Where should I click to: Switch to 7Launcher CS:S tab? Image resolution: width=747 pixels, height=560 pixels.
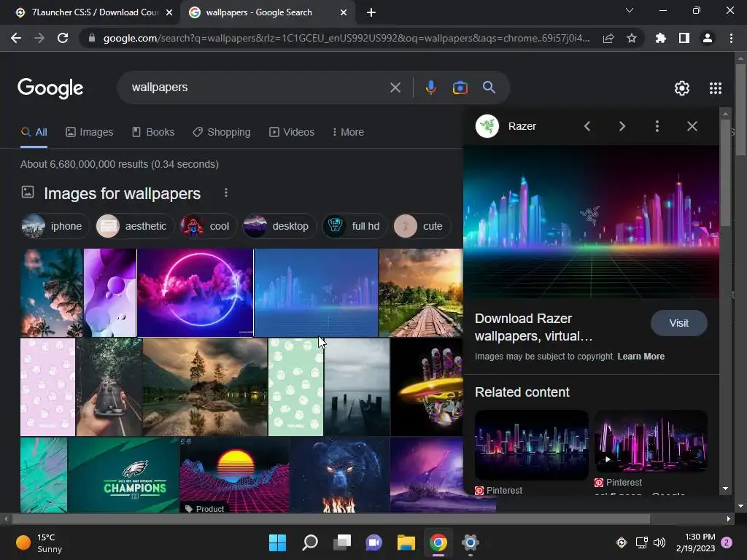point(90,12)
